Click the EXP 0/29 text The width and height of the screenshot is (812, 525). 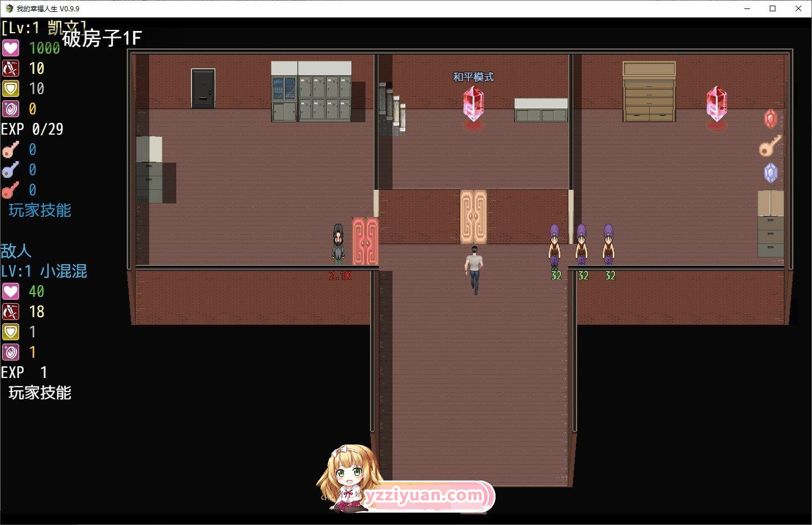pyautogui.click(x=32, y=129)
